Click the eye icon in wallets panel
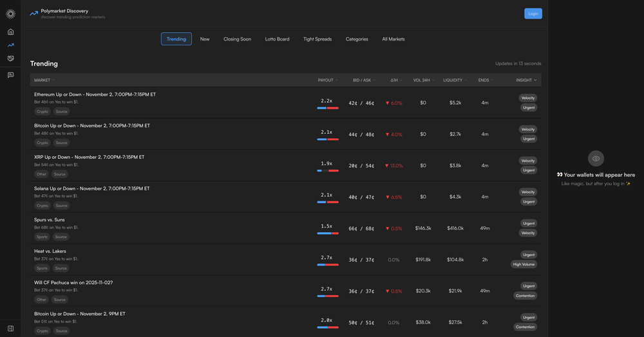Image resolution: width=644 pixels, height=337 pixels. tap(596, 158)
